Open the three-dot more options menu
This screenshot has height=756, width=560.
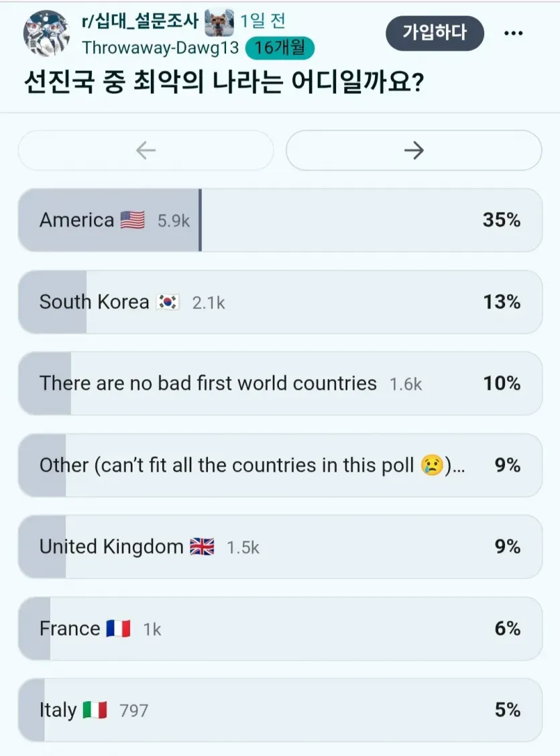(513, 34)
